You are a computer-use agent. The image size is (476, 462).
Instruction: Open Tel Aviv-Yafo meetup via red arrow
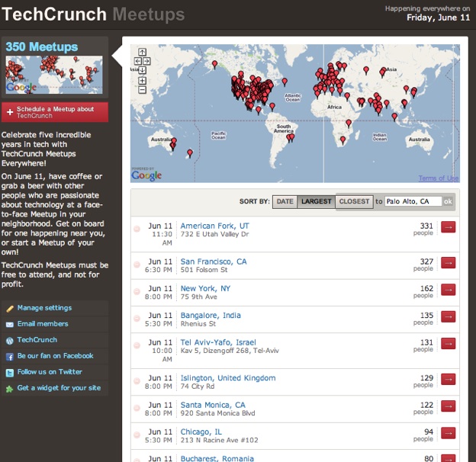[x=448, y=344]
